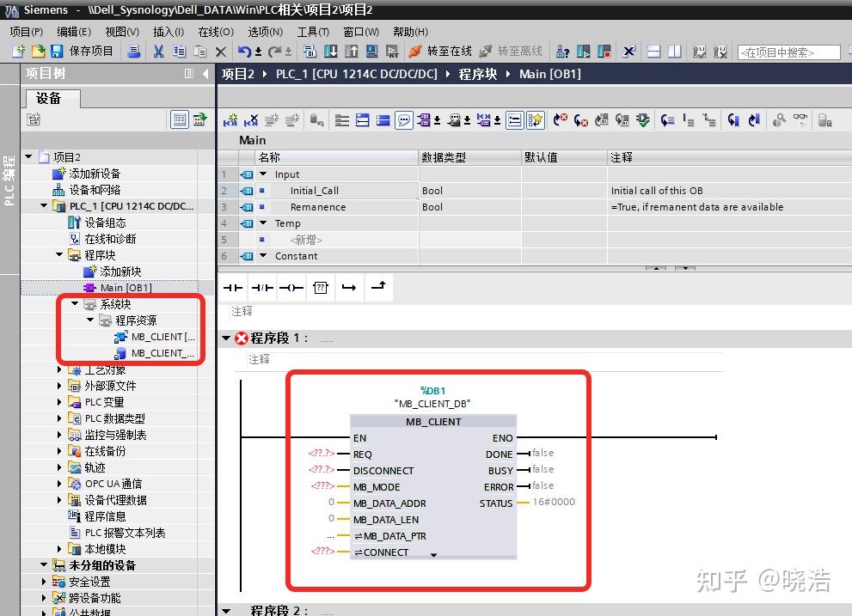This screenshot has width=852, height=616.
Task: Insert normally open contact
Action: (233, 287)
